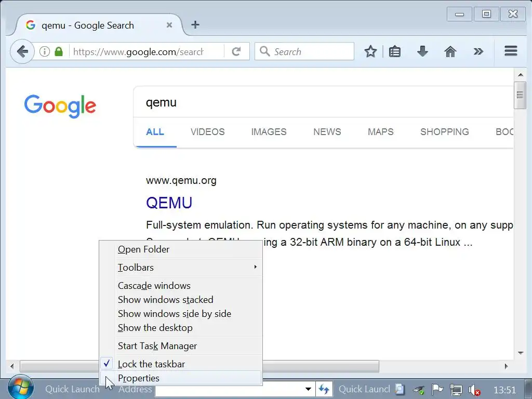
Task: Click the Google search box containing qemu
Action: tap(323, 102)
